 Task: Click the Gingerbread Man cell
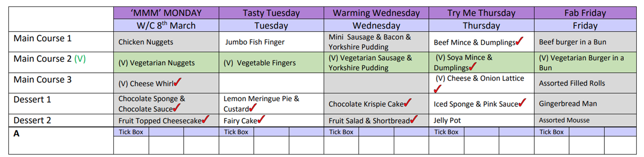coord(585,104)
